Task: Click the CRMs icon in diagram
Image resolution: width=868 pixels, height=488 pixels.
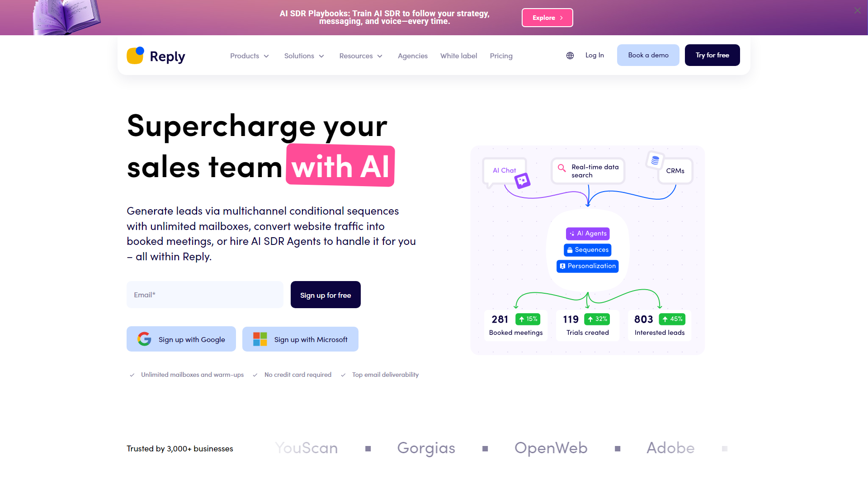Action: 655,160
